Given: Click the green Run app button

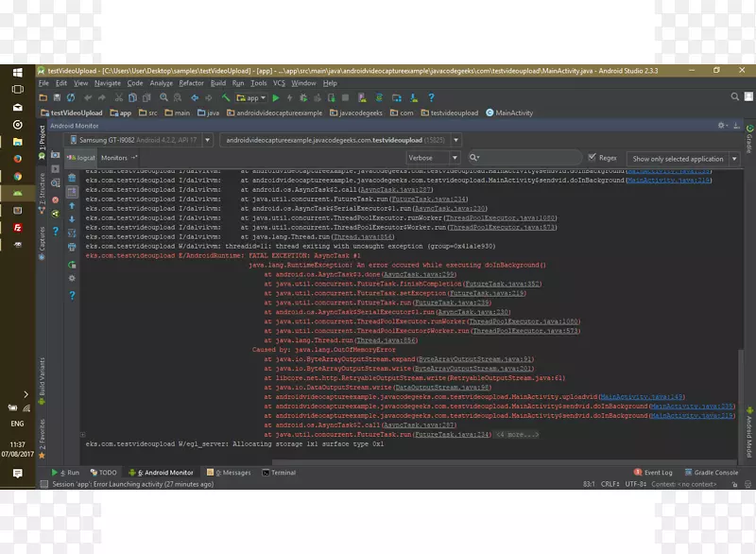Looking at the screenshot, I should pos(276,97).
